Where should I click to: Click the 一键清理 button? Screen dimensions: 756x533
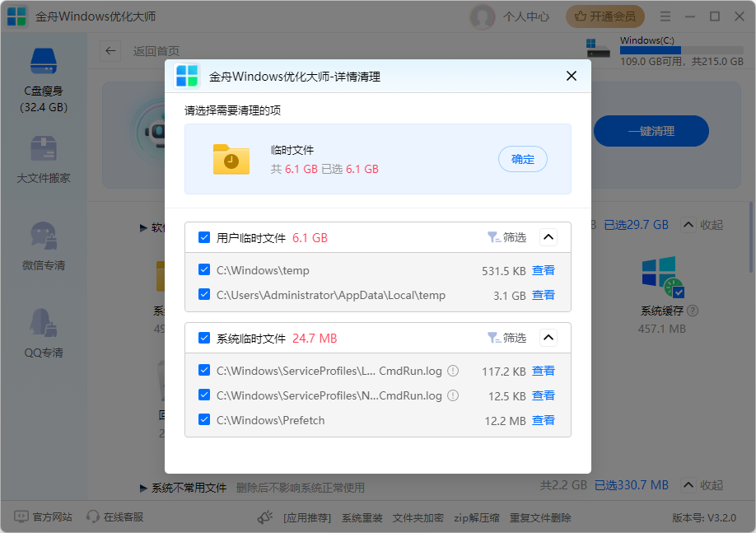click(651, 131)
